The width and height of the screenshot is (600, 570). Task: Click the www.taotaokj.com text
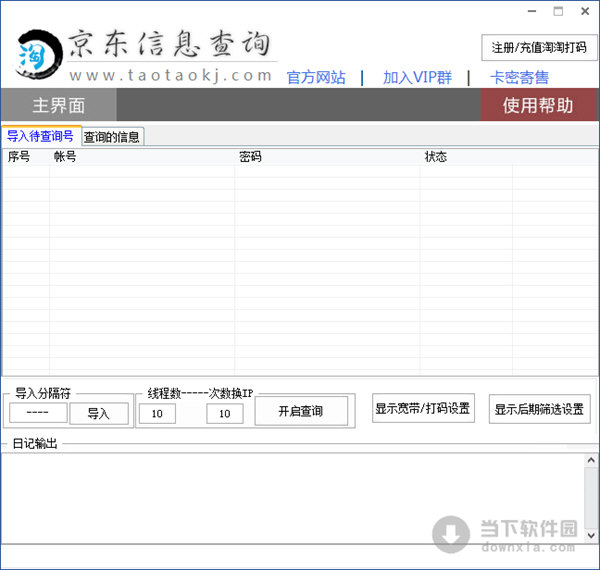click(171, 75)
